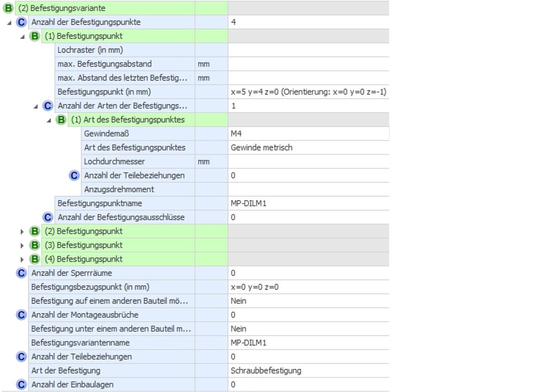Click the B icon of (4) Befestigungspunkt
Image resolution: width=547 pixels, height=392 pixels.
pos(35,259)
